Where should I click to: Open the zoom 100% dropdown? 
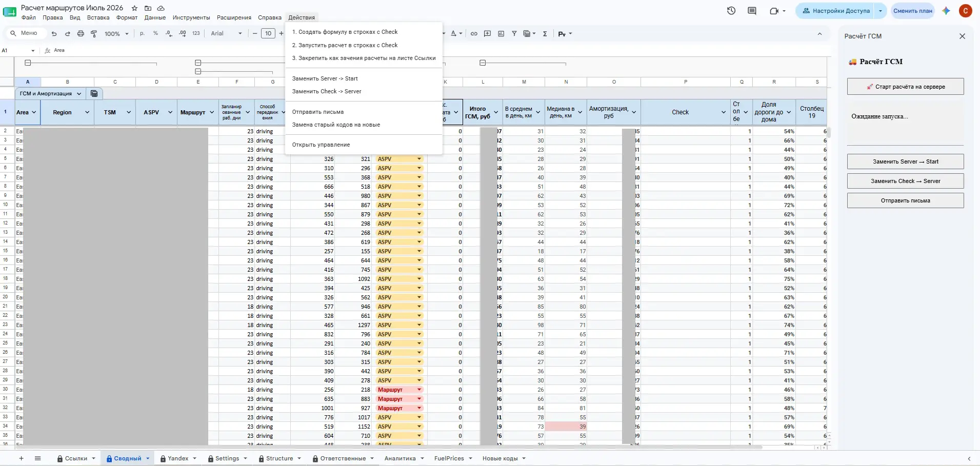tap(116, 34)
